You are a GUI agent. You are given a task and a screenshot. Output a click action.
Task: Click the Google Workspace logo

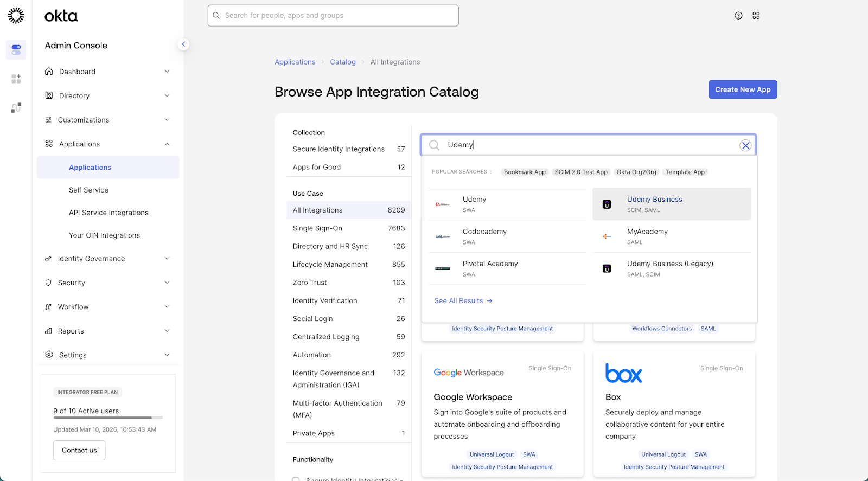click(x=469, y=373)
